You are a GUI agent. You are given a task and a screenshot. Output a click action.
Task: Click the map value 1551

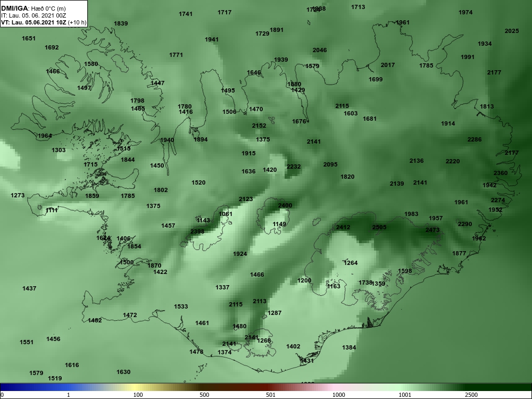point(27,342)
